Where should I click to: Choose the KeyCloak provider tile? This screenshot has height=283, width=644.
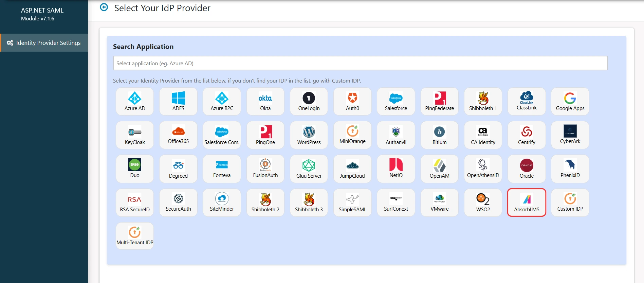(x=135, y=135)
